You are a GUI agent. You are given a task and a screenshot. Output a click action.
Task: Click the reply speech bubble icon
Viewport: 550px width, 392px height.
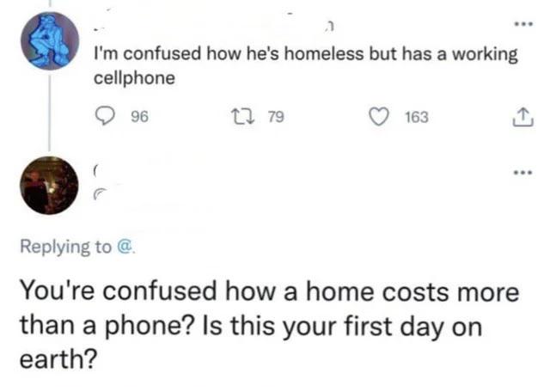106,117
